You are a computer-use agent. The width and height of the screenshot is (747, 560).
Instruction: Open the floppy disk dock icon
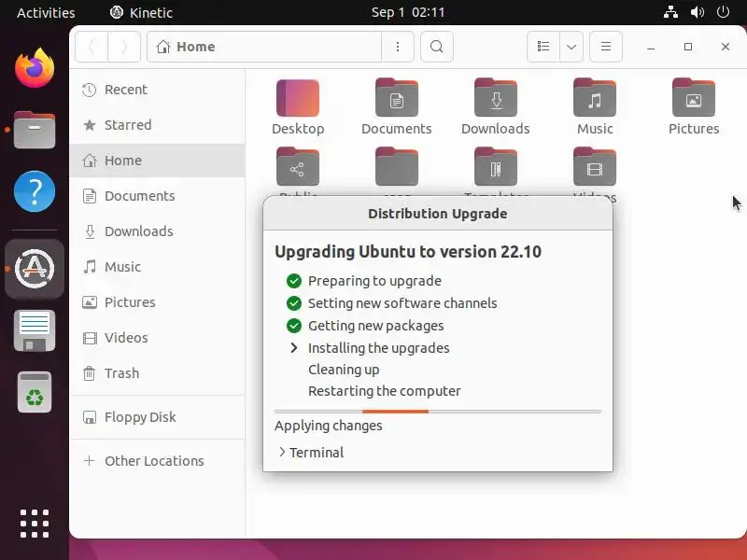point(35,330)
